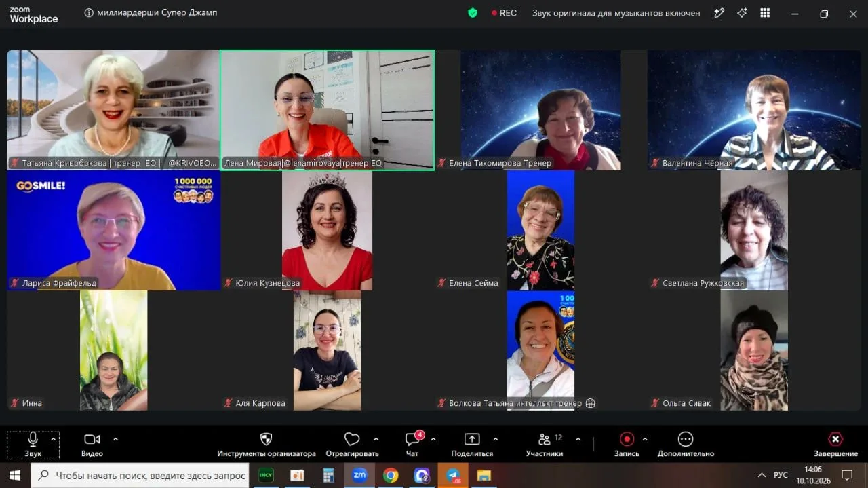
Task: Open the Calculator app in the taskbar
Action: pos(328,475)
